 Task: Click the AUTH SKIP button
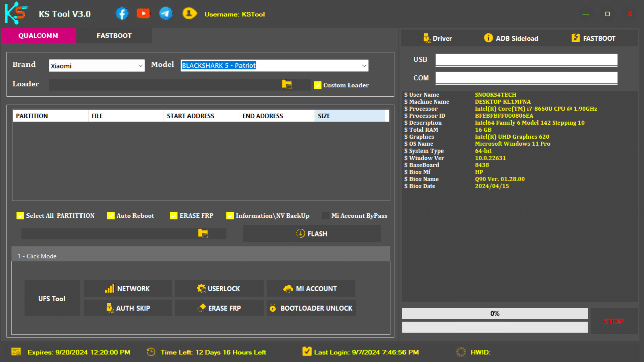click(x=127, y=308)
